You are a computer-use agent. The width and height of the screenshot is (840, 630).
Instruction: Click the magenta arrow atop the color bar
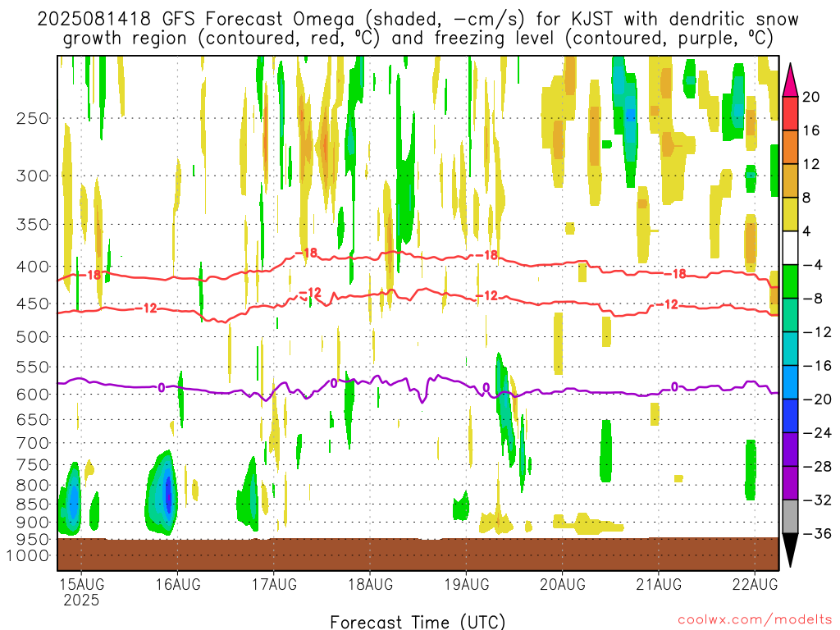(x=790, y=80)
